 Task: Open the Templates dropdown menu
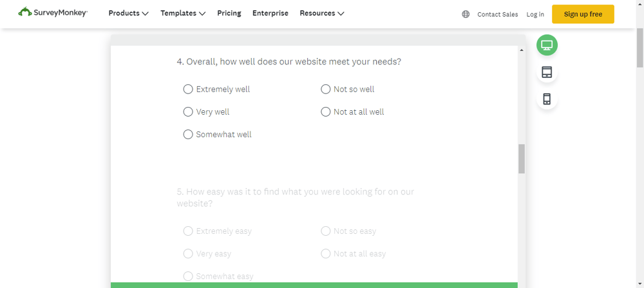(x=183, y=13)
